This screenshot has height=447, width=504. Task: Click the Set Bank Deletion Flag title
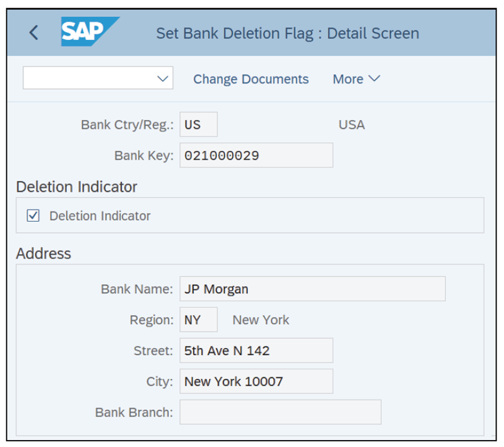coord(287,33)
